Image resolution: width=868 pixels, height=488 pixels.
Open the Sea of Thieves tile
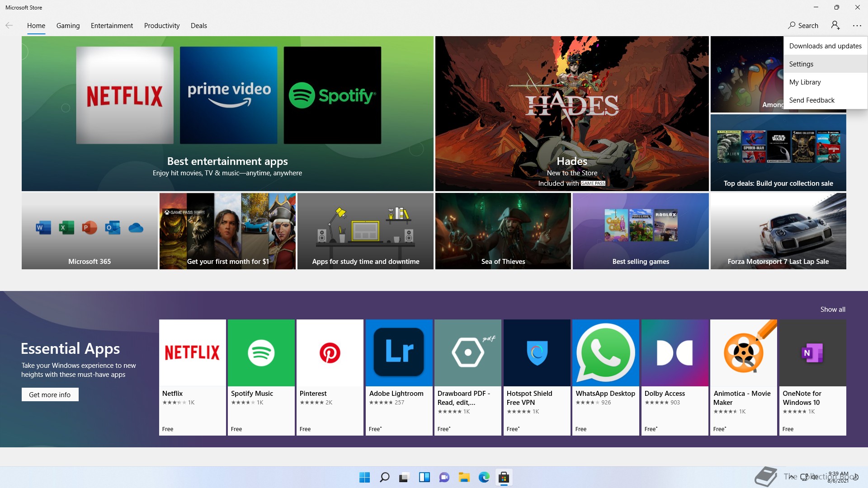[503, 231]
